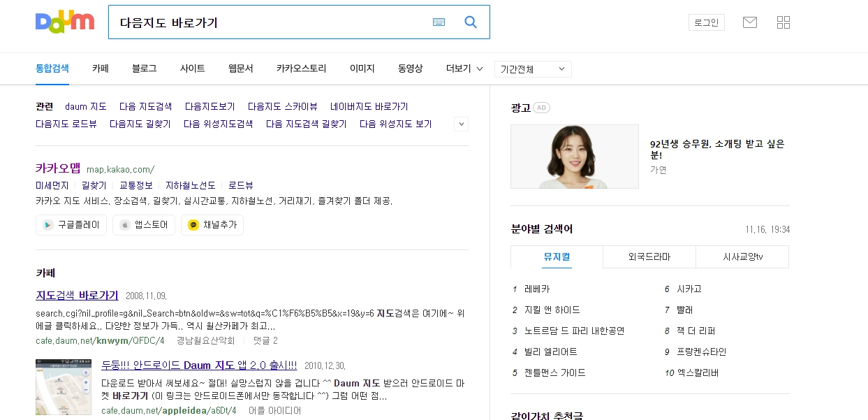Viewport: 868px width, 420px height.
Task: Click related search 다음지도 길찾기
Action: (x=140, y=124)
